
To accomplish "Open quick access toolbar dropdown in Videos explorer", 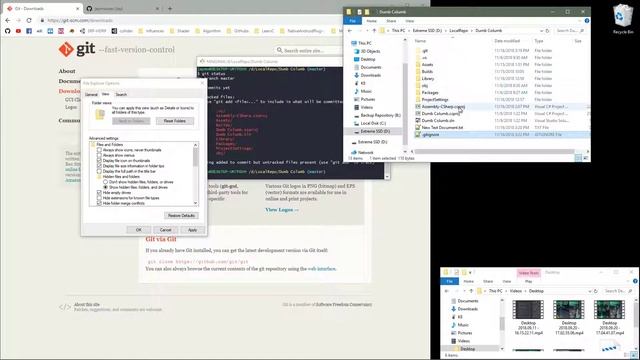I will coord(470,272).
